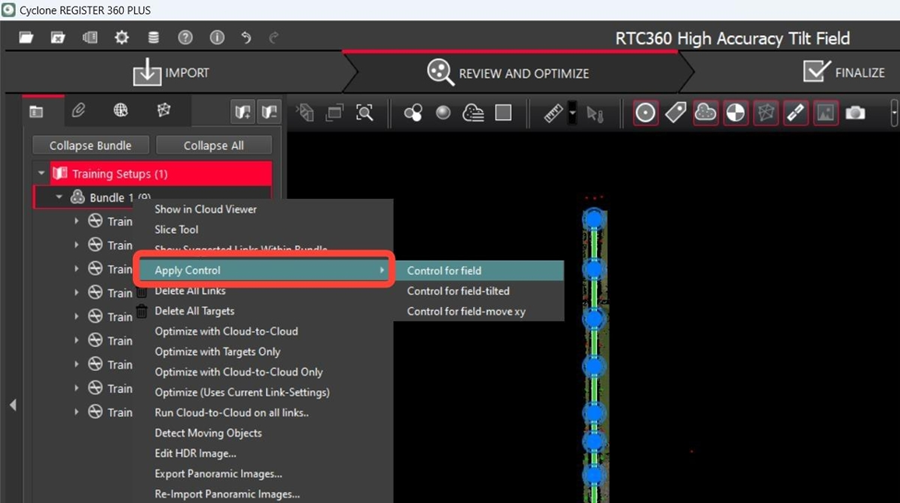Open the paperclip assets tab
The height and width of the screenshot is (503, 900).
pyautogui.click(x=79, y=111)
